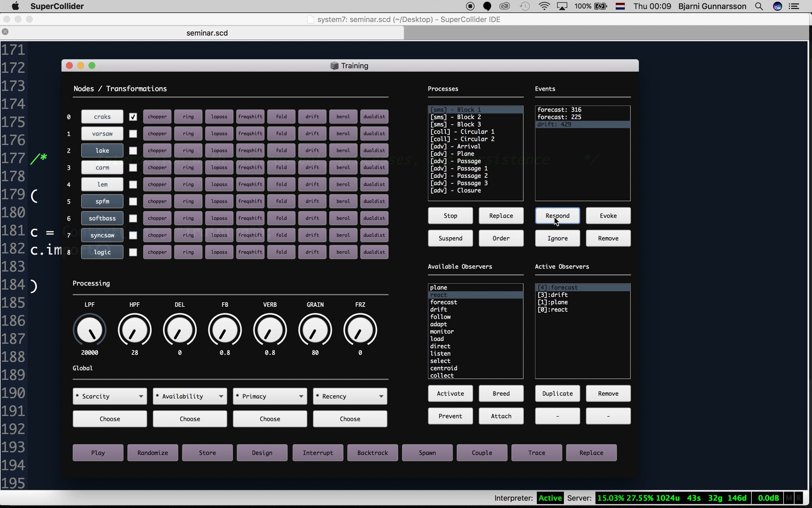Click the screen recording status icon
Image resolution: width=812 pixels, height=508 pixels.
(470, 6)
